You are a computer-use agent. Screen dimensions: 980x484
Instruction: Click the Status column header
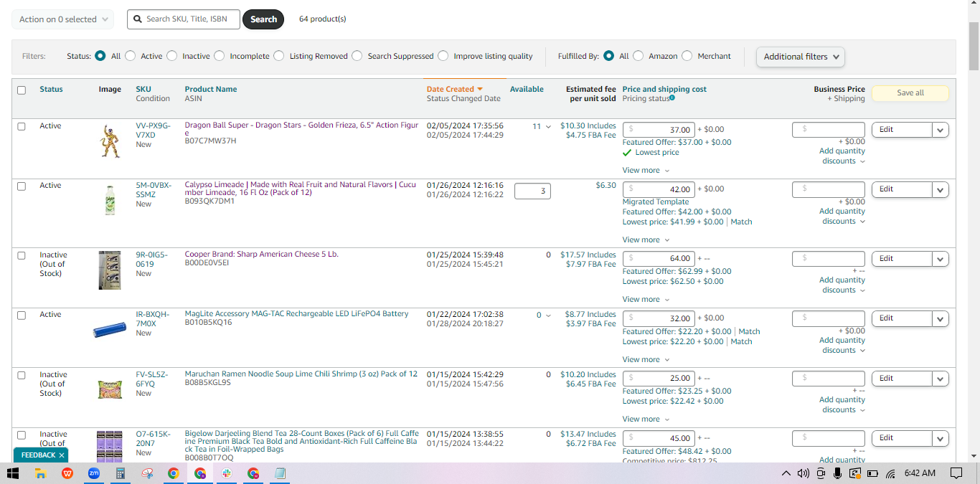click(x=51, y=90)
